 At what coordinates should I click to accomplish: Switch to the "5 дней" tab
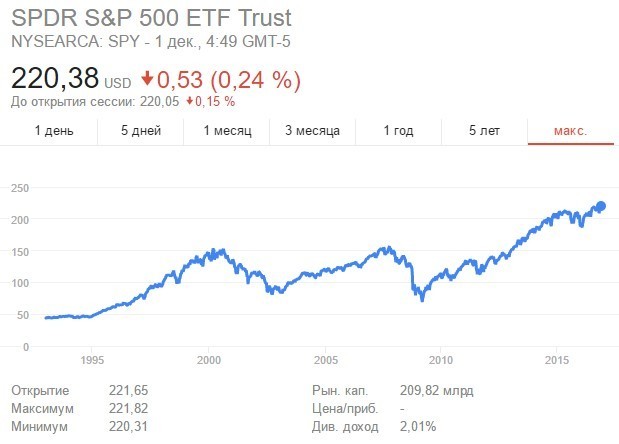(140, 131)
